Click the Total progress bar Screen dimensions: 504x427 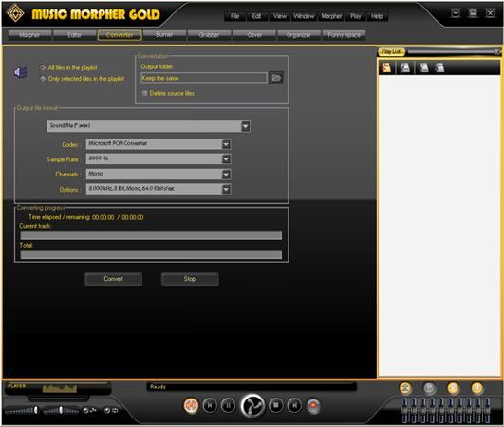(x=151, y=255)
